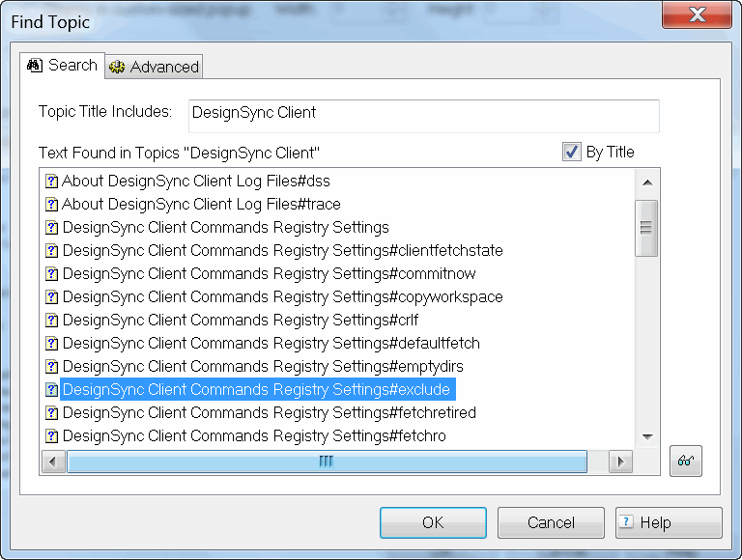Click topic icon of highlighted '#exclude' row
This screenshot has height=560, width=742.
point(51,390)
